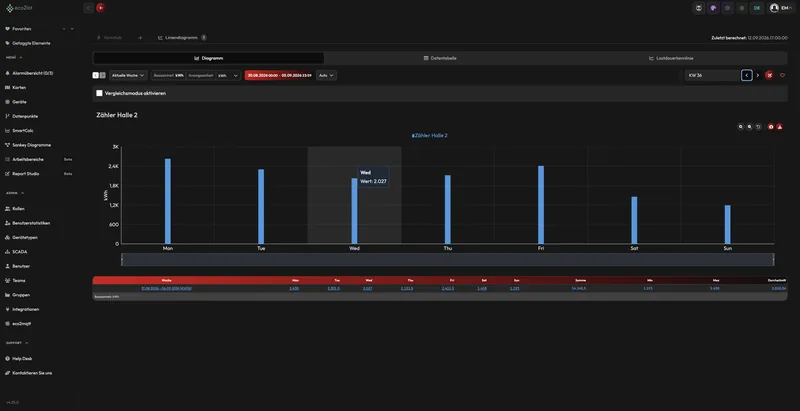Add chart to favorites with heart icon
Image resolution: width=800 pixels, height=411 pixels.
(782, 75)
